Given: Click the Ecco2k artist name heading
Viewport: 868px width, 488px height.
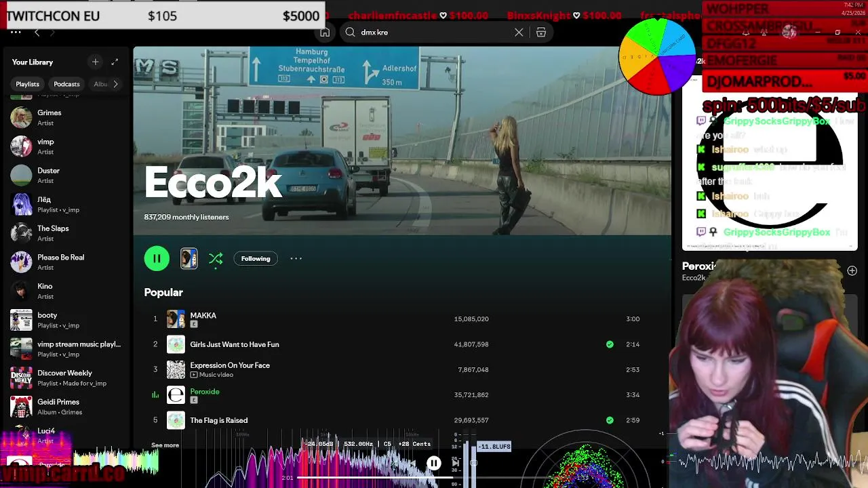Looking at the screenshot, I should (213, 183).
